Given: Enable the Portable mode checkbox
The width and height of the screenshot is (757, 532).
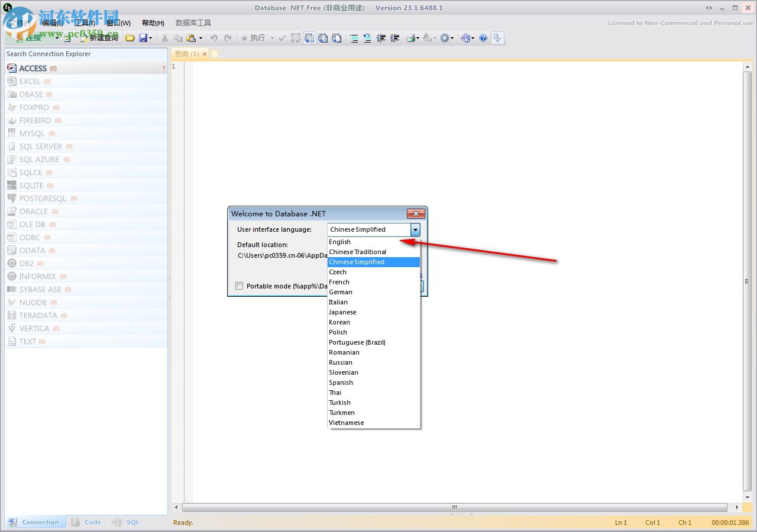Looking at the screenshot, I should tap(240, 286).
